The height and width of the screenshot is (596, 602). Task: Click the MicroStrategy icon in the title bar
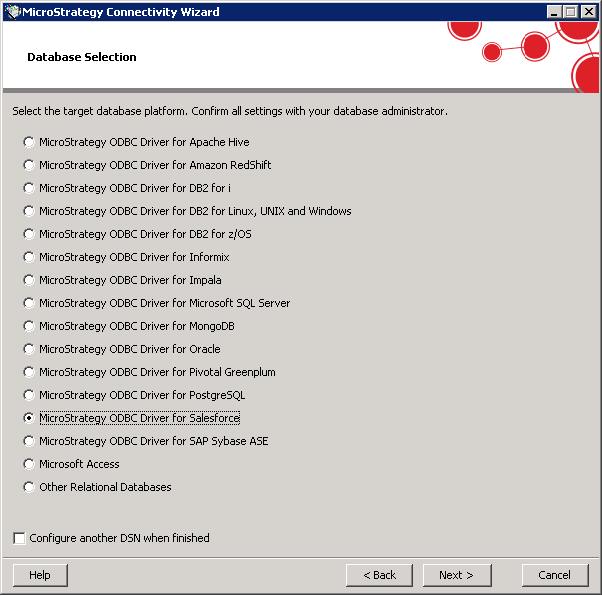coord(11,12)
